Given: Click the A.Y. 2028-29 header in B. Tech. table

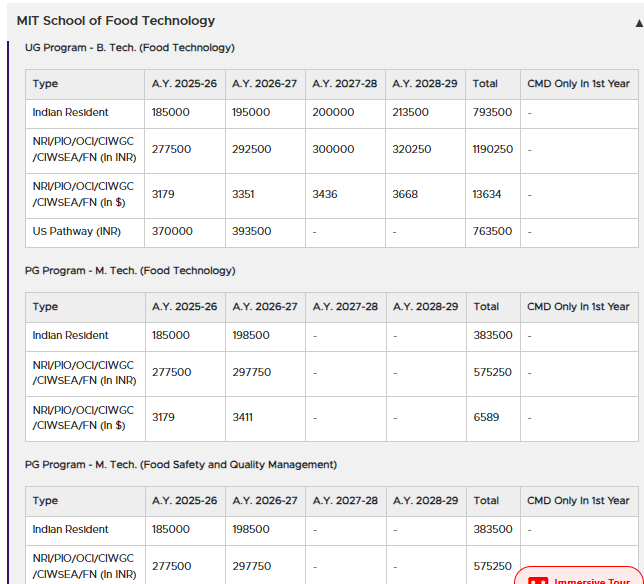Looking at the screenshot, I should coord(425,84).
